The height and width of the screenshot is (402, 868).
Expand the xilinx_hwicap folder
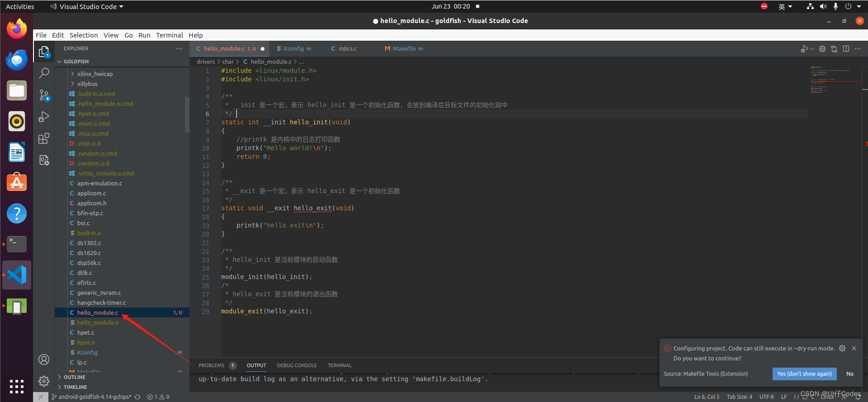[95, 74]
